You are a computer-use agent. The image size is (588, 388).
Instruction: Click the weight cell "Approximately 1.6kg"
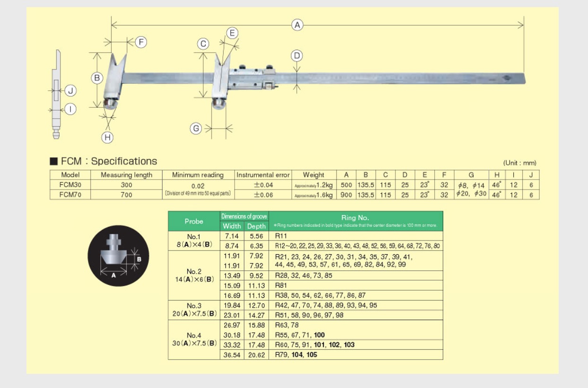pos(314,194)
